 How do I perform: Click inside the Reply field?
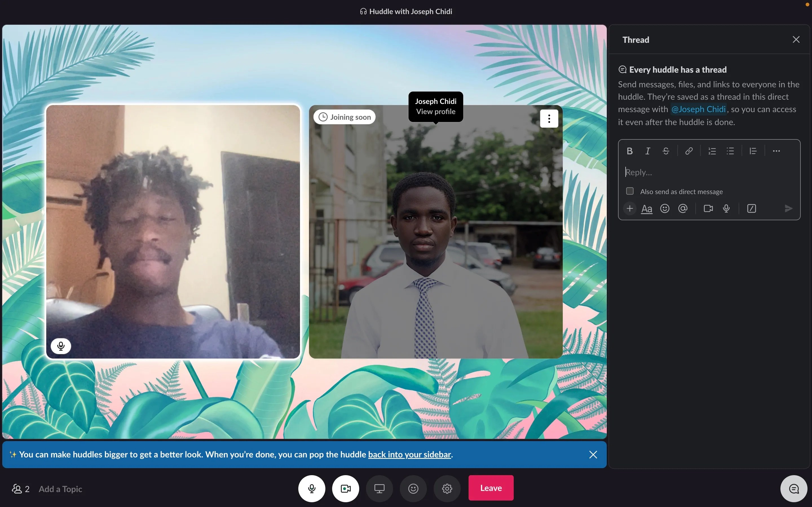point(688,172)
